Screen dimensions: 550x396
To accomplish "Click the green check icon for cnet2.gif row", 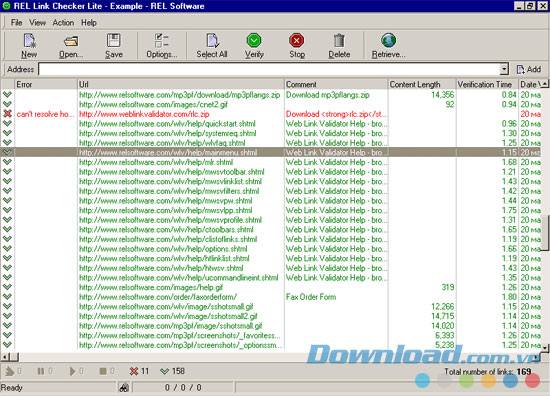I will [7, 104].
